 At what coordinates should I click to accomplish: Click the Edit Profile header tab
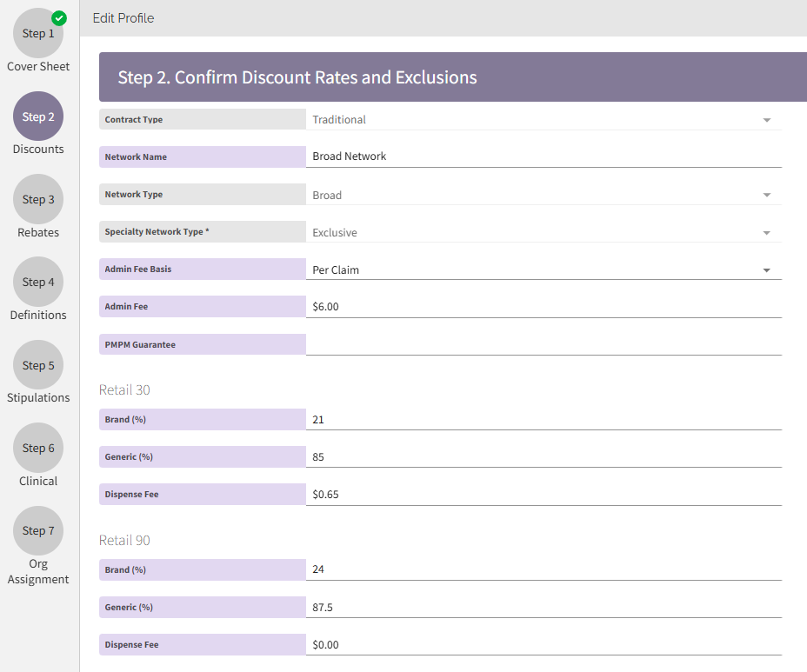tap(123, 17)
